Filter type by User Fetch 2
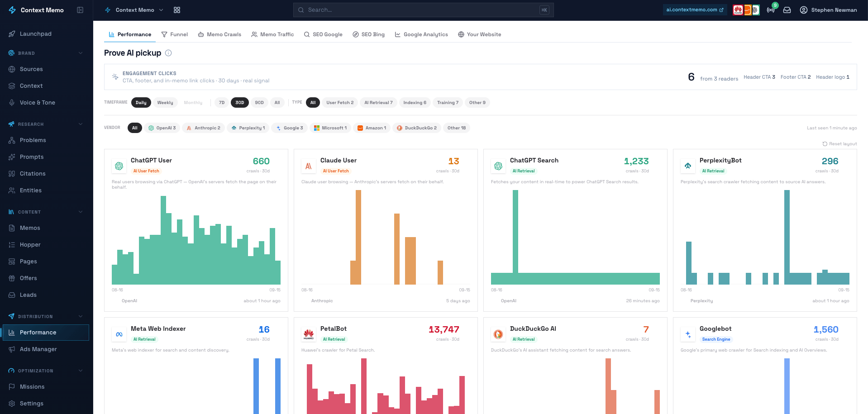The height and width of the screenshot is (414, 868). (x=340, y=103)
